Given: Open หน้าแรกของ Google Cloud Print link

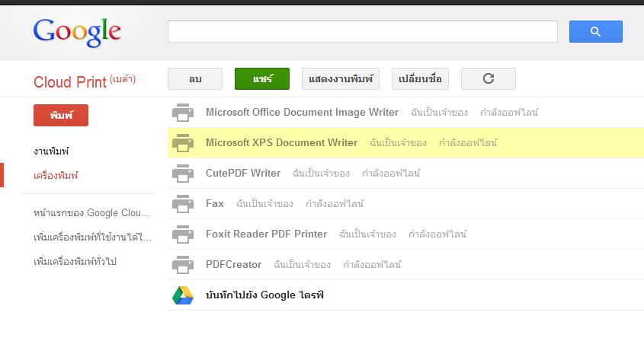Looking at the screenshot, I should click(92, 212).
